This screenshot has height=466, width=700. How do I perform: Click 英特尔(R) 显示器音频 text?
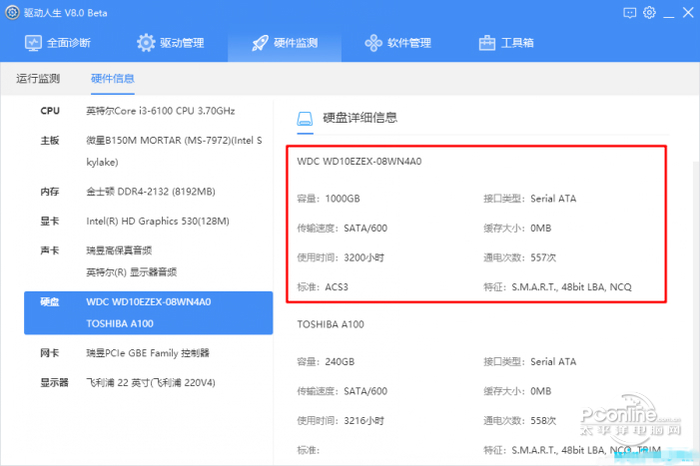coord(132,272)
